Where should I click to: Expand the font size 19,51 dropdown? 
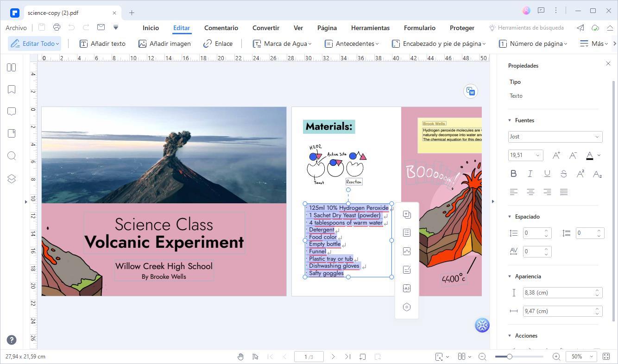(x=537, y=155)
